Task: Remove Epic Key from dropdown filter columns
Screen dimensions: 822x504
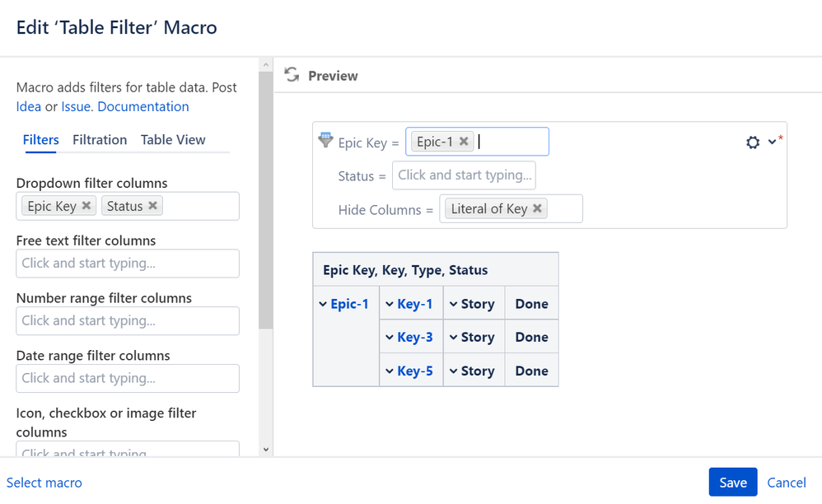Action: click(x=86, y=206)
